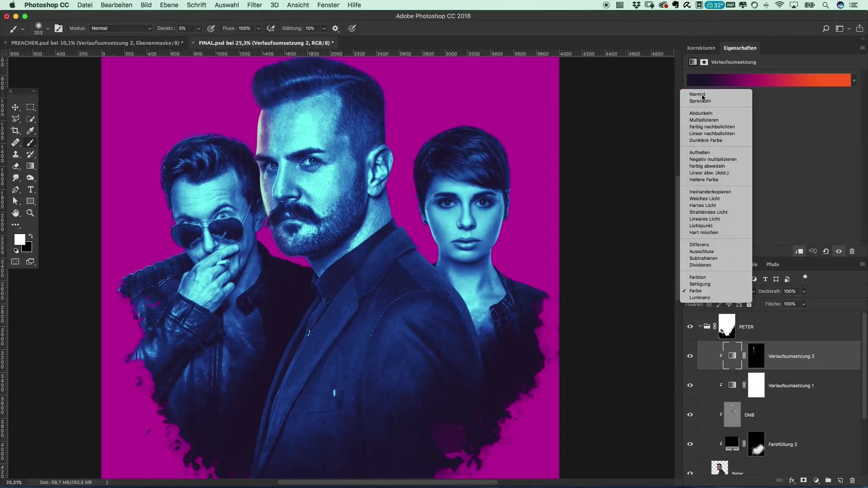Switch to the Korrekturen tab
The width and height of the screenshot is (868, 488).
[701, 48]
